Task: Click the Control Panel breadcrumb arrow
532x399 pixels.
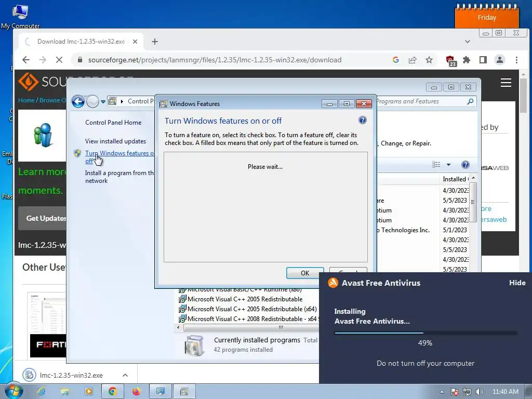Action: [x=122, y=101]
